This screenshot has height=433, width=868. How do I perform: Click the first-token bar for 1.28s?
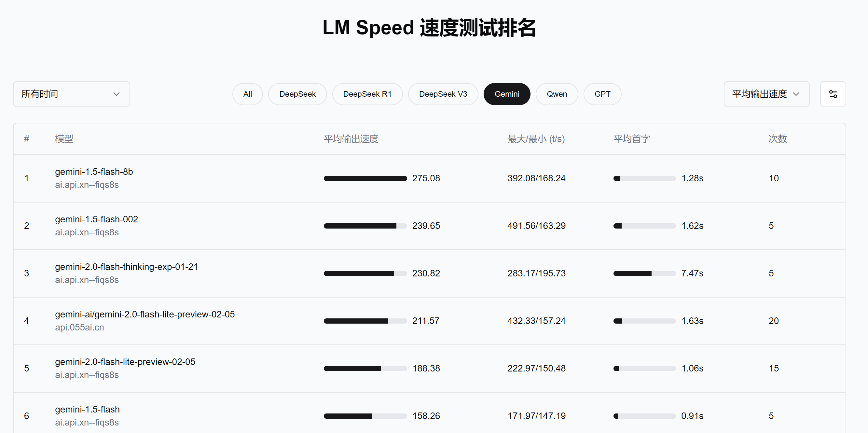pyautogui.click(x=644, y=178)
